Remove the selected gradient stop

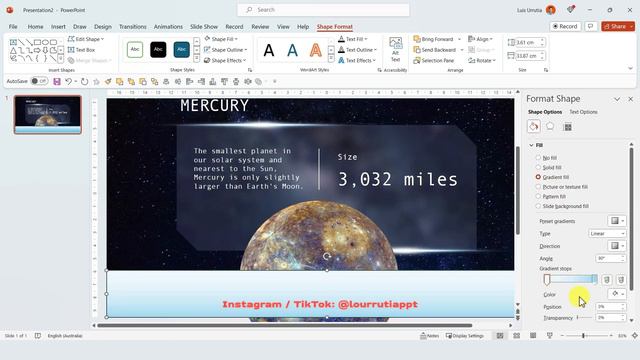click(621, 280)
